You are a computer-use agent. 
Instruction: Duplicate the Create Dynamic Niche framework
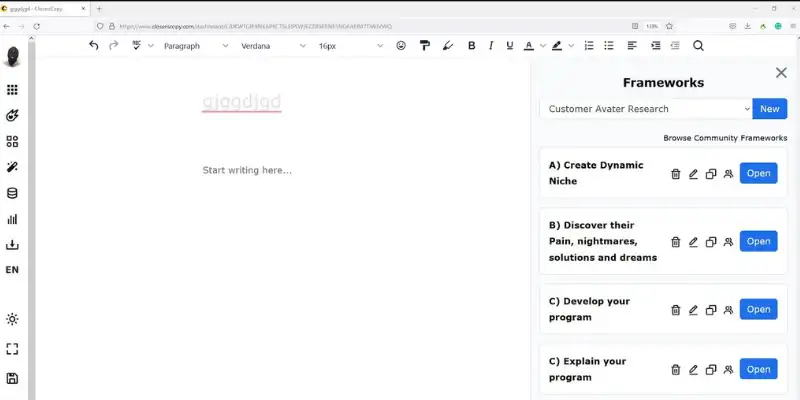711,173
